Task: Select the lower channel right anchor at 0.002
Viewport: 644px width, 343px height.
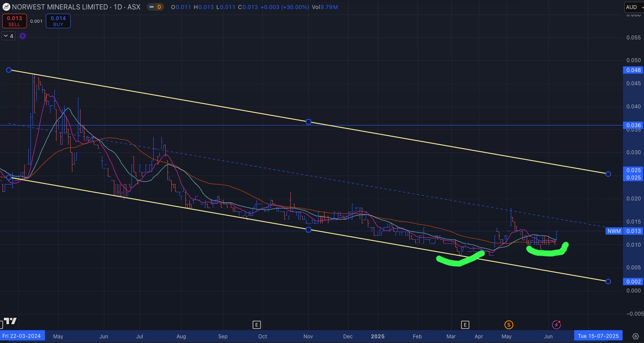Action: point(608,281)
